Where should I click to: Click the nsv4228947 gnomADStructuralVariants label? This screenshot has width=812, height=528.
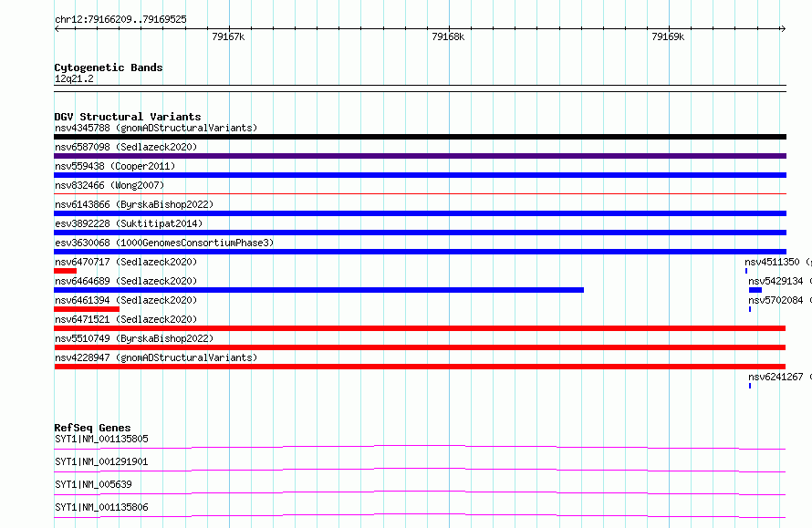156,357
